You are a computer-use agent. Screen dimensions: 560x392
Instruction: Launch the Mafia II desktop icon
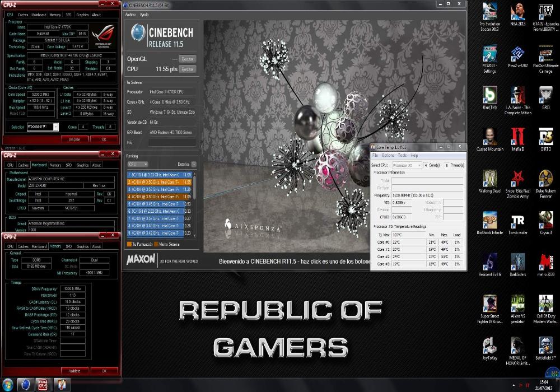(x=517, y=139)
